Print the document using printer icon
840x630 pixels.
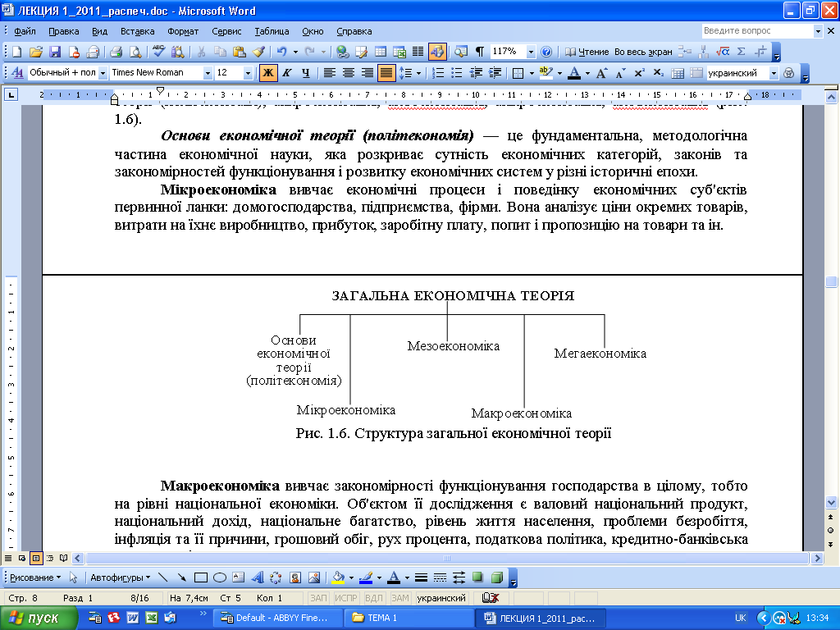[x=116, y=52]
